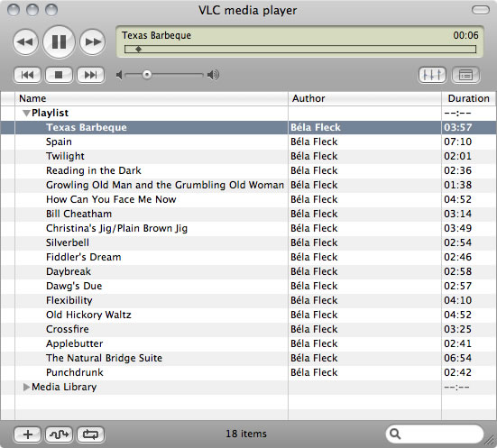497x448 pixels.
Task: Select the Crossfire track
Action: [x=67, y=329]
